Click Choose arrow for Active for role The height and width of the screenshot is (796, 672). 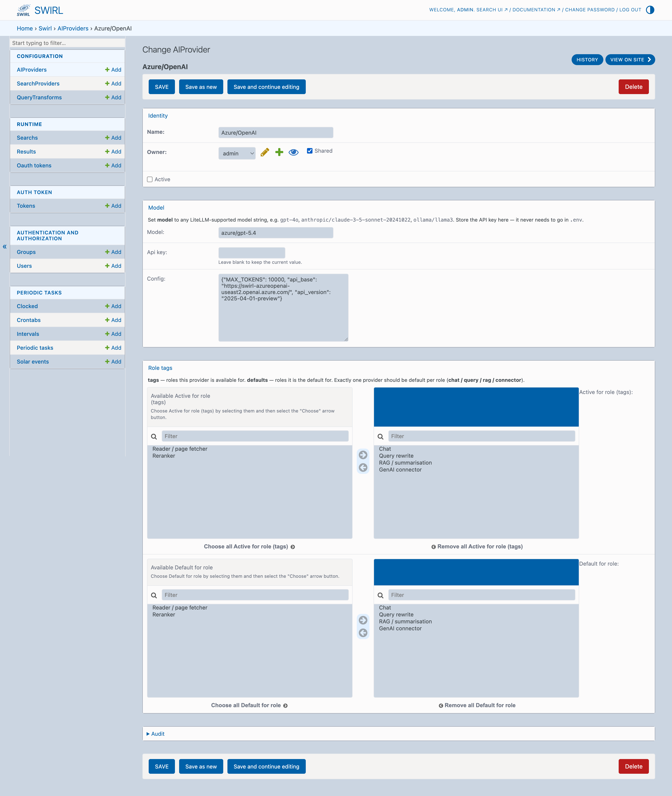click(x=363, y=454)
